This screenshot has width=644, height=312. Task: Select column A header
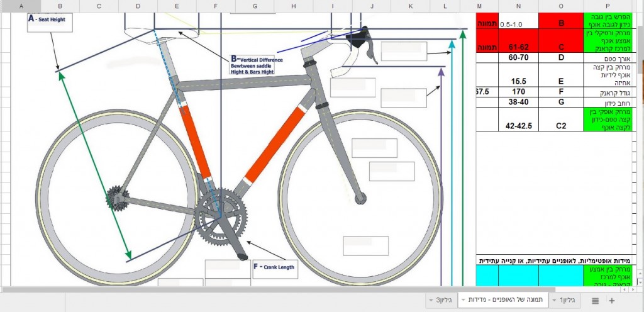[x=20, y=6]
